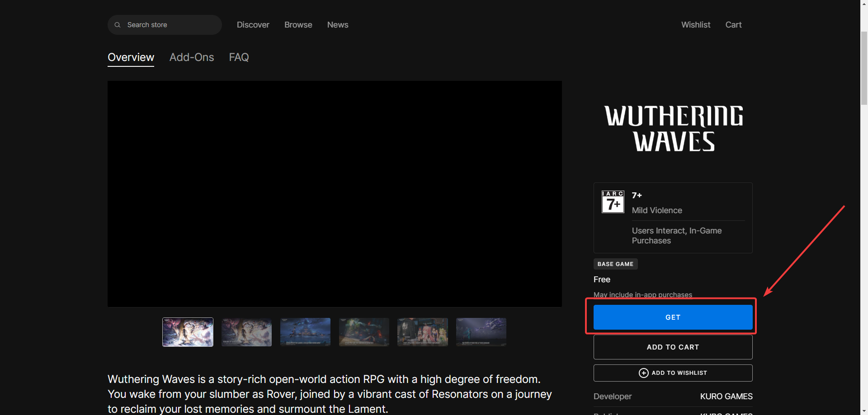868x415 pixels.
Task: Click the IARC 7+ rating badge
Action: pyautogui.click(x=613, y=202)
